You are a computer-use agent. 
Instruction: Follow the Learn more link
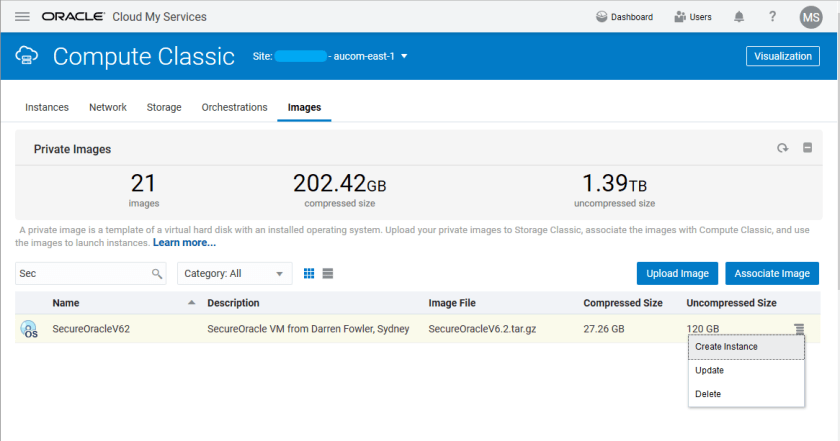(184, 243)
